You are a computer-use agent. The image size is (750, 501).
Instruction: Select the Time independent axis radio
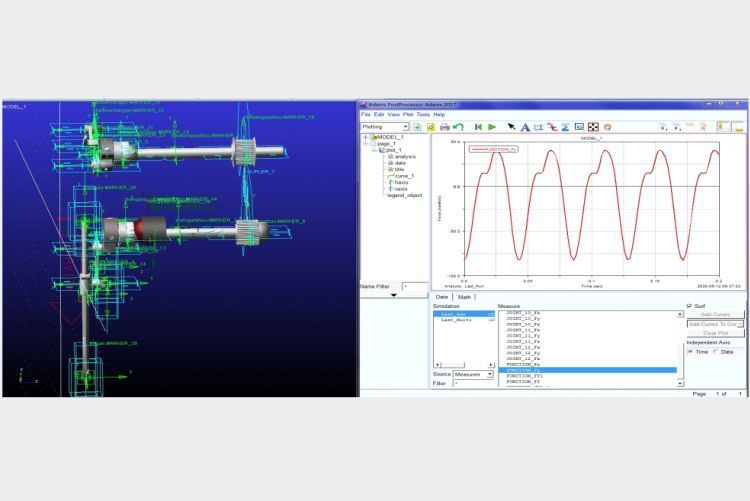click(690, 352)
